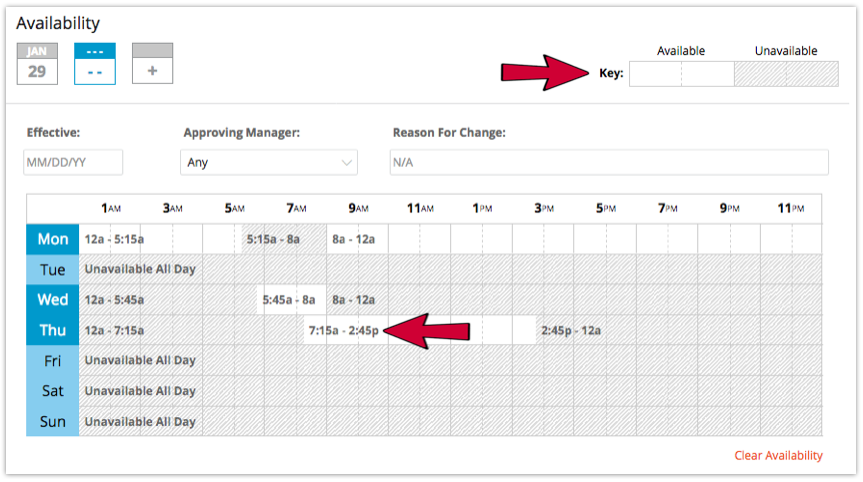Click the Clear Availability link
Image resolution: width=863 pixels, height=482 pixels.
tap(778, 456)
